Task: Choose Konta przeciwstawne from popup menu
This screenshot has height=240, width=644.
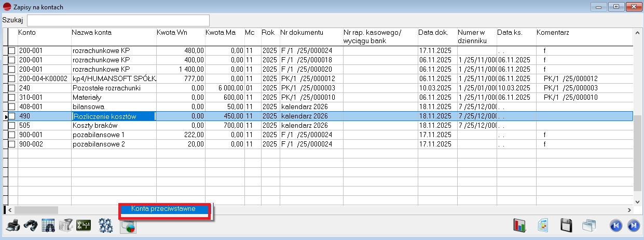Action: click(x=163, y=209)
